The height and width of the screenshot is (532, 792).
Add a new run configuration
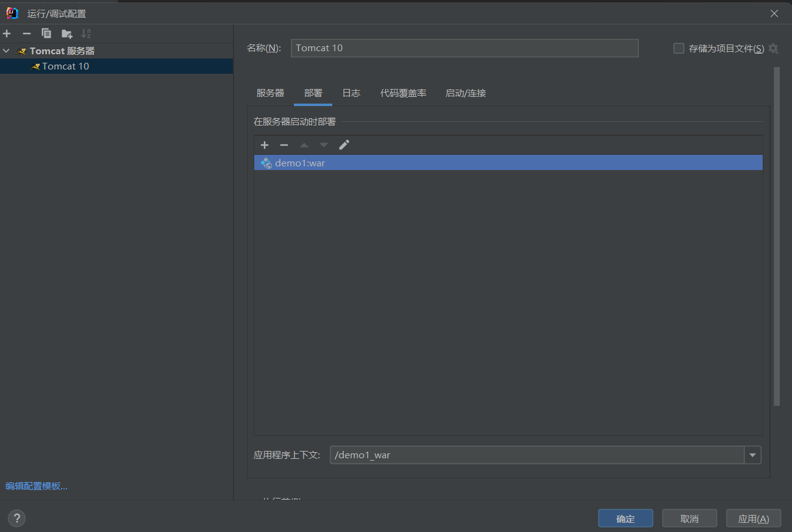[x=7, y=34]
